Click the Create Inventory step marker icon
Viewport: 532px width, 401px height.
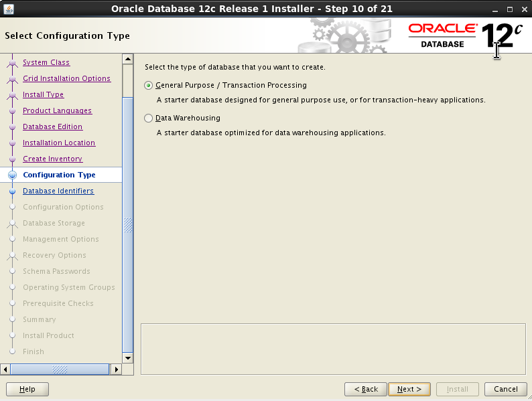coord(13,159)
